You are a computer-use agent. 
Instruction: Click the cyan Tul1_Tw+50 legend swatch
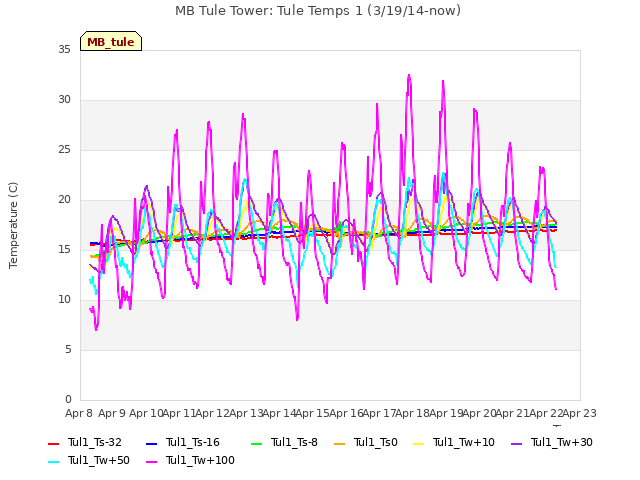click(53, 462)
